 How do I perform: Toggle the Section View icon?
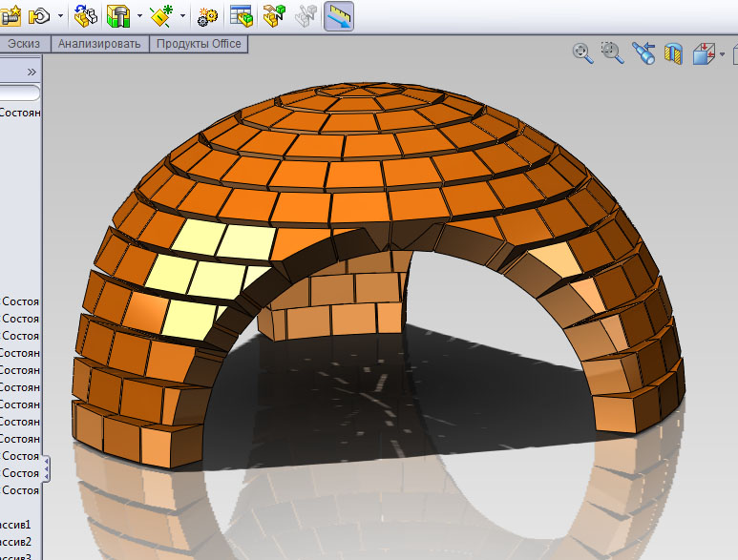click(x=674, y=54)
